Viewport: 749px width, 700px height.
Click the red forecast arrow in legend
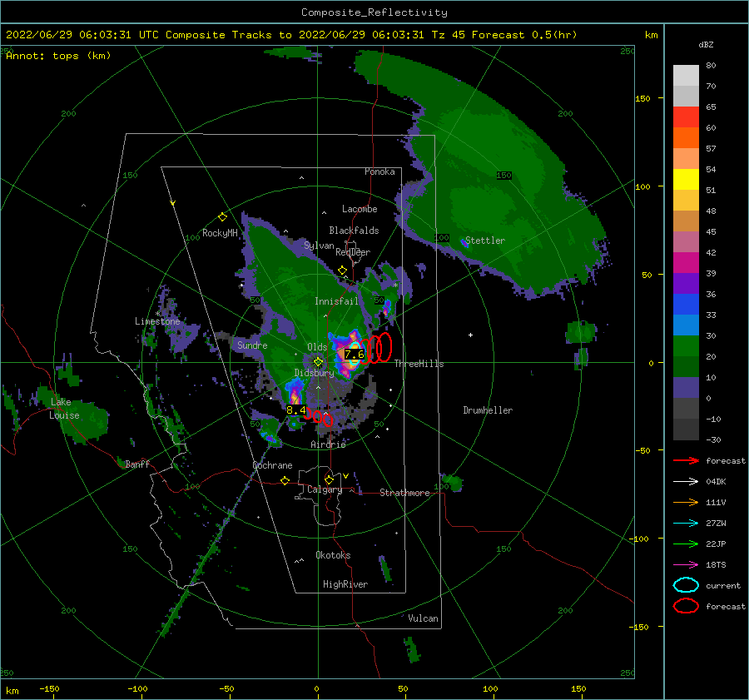[686, 460]
